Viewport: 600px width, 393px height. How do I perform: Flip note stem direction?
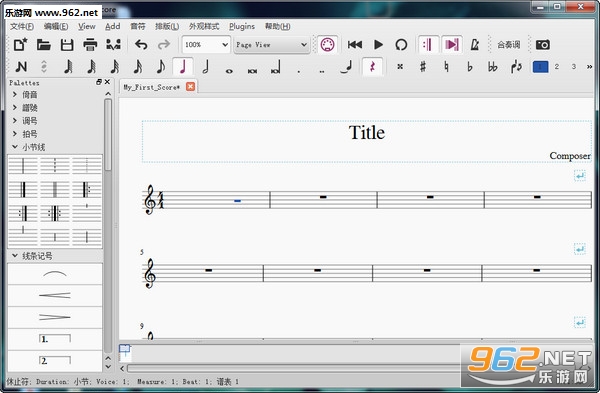(516, 67)
